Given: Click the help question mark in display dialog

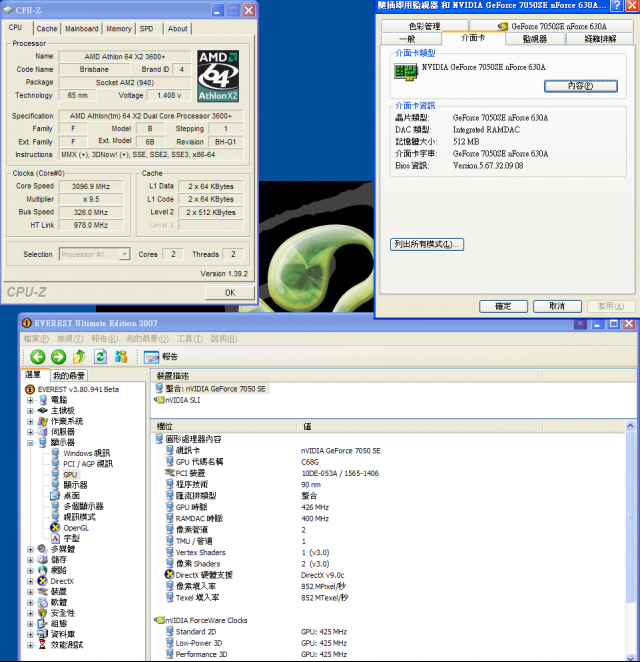Looking at the screenshot, I should coord(617,5).
